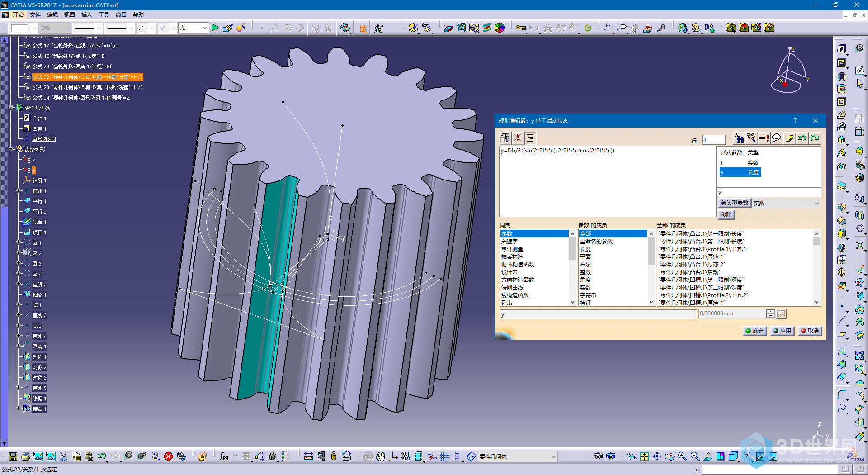
Task: Select 凹槽.1 in the specification tree
Action: (39, 129)
